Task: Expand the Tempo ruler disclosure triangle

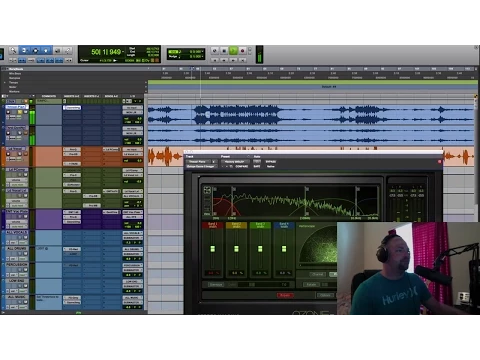Action: (x=5, y=82)
